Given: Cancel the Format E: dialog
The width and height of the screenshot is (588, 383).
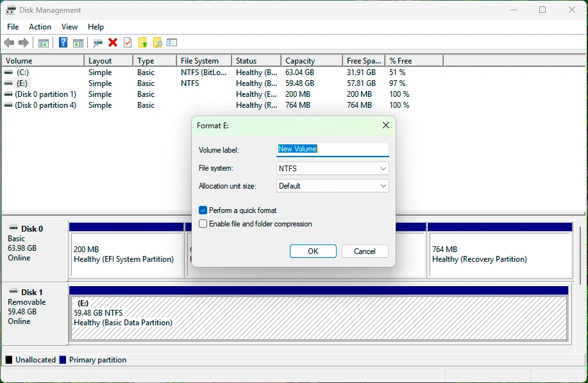Looking at the screenshot, I should pyautogui.click(x=365, y=251).
